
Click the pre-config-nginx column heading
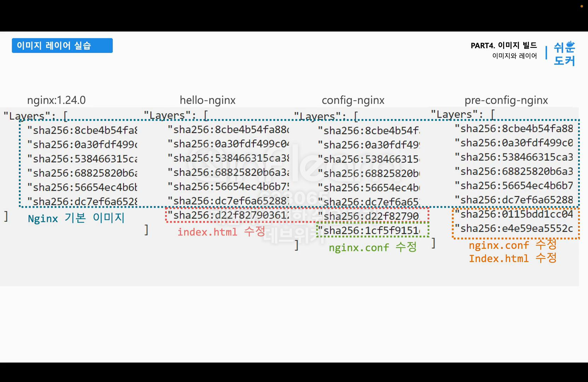pyautogui.click(x=506, y=100)
